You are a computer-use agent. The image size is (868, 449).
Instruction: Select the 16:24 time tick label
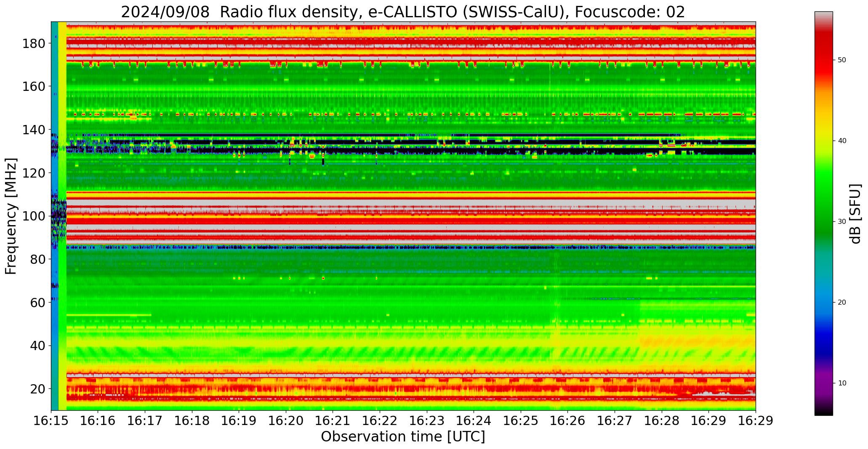(474, 420)
